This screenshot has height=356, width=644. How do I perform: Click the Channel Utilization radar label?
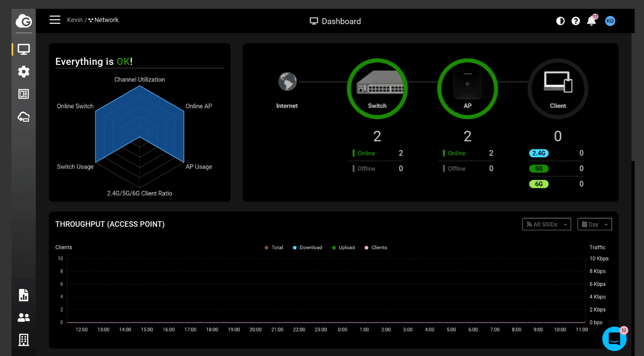point(139,79)
